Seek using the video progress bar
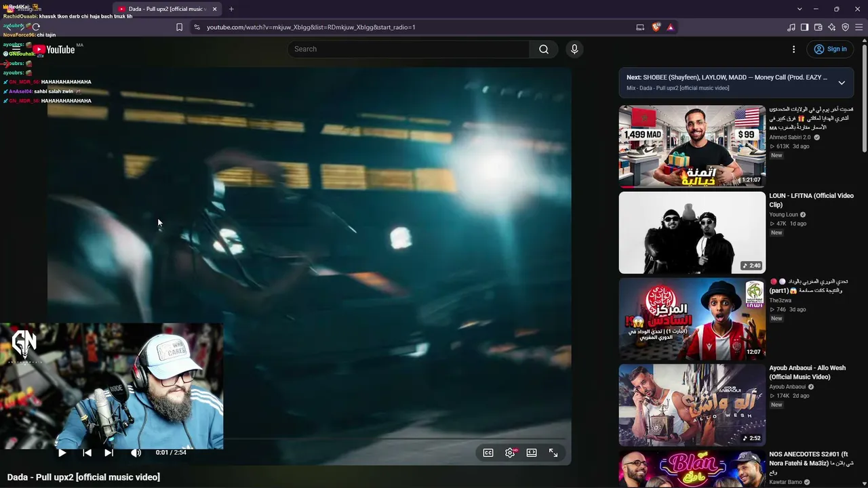The width and height of the screenshot is (868, 488). [309, 439]
